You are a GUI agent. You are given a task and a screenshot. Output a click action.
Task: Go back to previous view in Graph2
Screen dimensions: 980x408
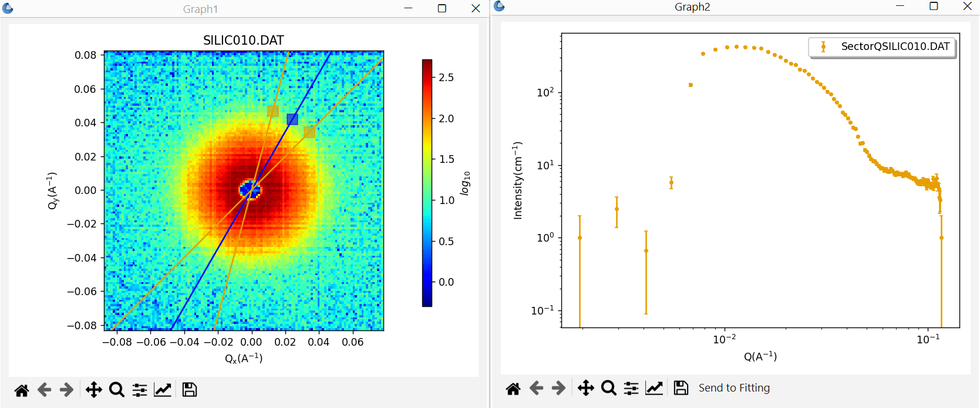(536, 388)
